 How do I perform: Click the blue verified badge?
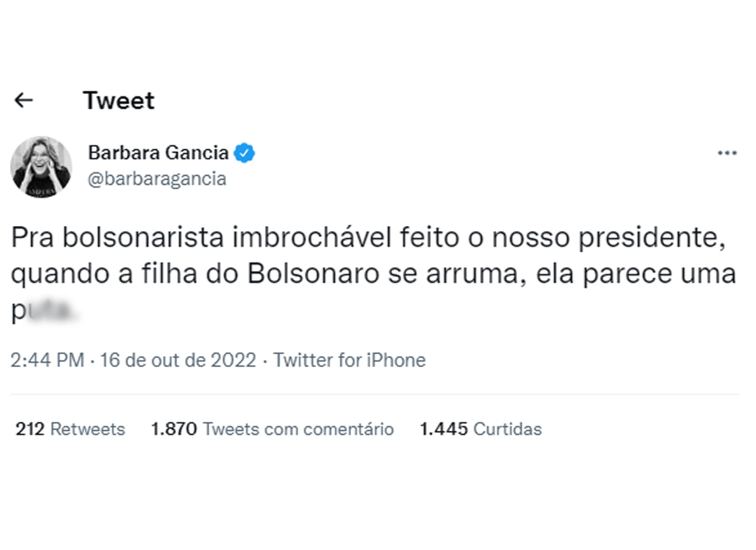pyautogui.click(x=244, y=153)
